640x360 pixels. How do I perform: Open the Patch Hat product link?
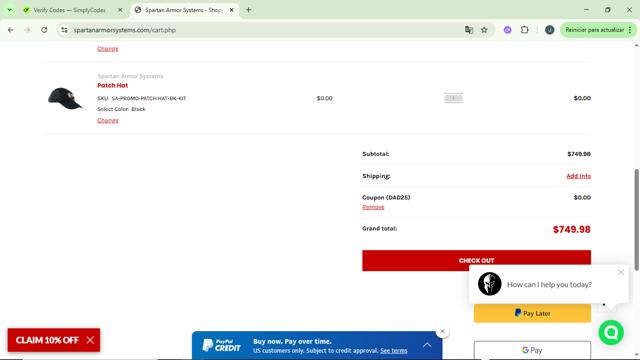(113, 85)
